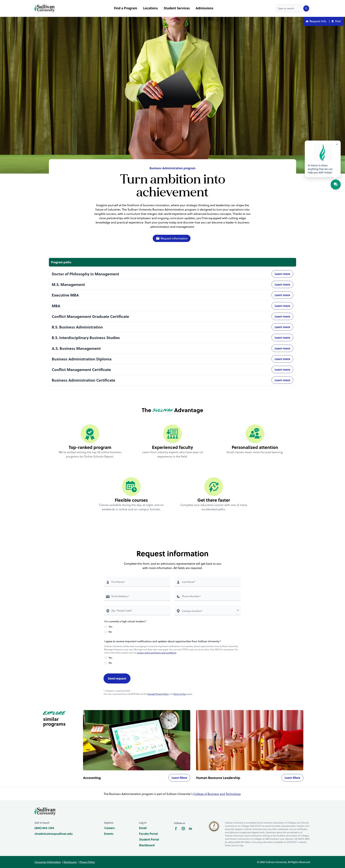Learn more about Conflict Management Certificate

click(x=282, y=370)
